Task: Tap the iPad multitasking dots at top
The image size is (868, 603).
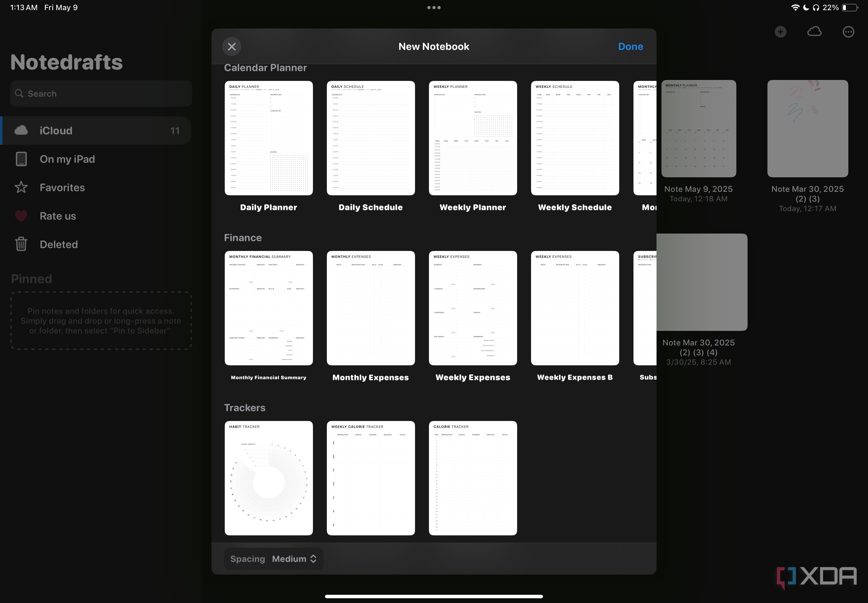Action: 433,7
